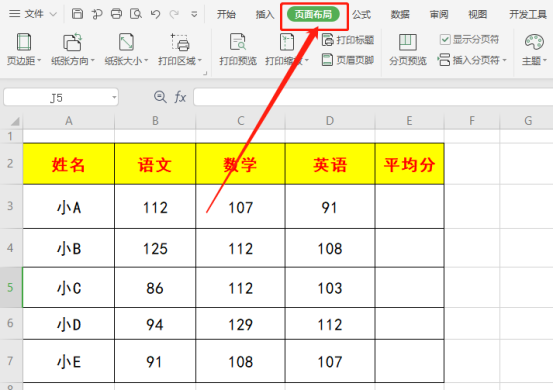
Task: Open the 纸张大小 paper size dropdown
Action: tap(126, 49)
